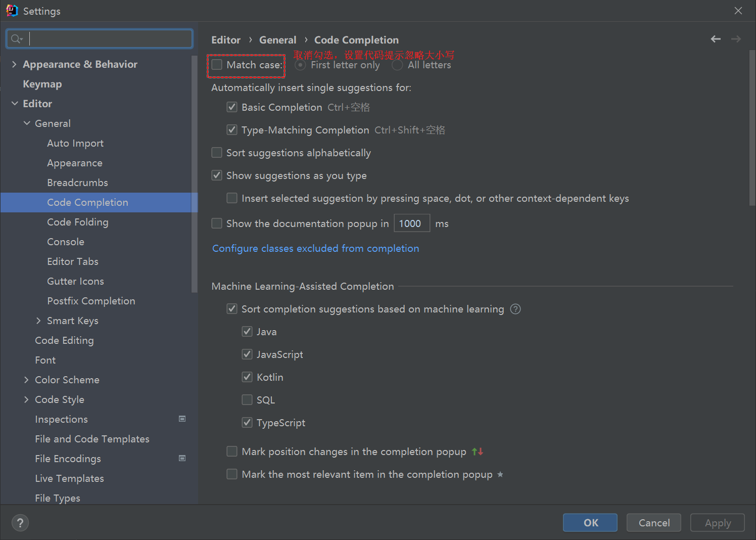This screenshot has width=756, height=540.
Task: Click the Inspections project-level settings icon
Action: point(182,419)
